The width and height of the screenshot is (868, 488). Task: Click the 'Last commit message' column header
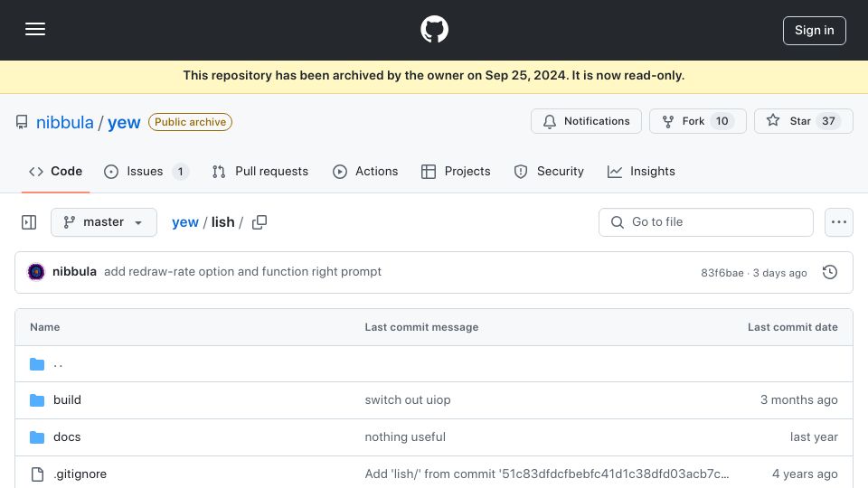tap(421, 327)
